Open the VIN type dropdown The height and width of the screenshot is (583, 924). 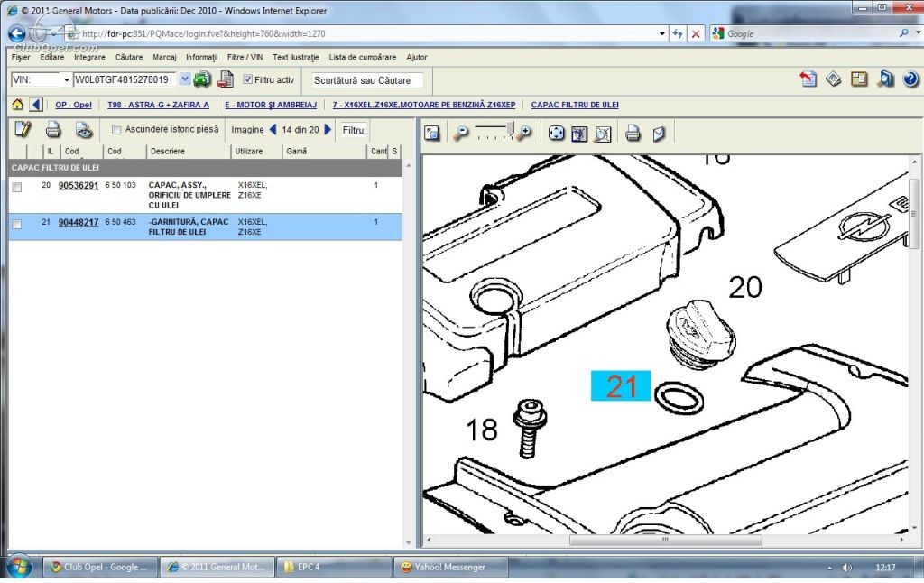[x=66, y=79]
